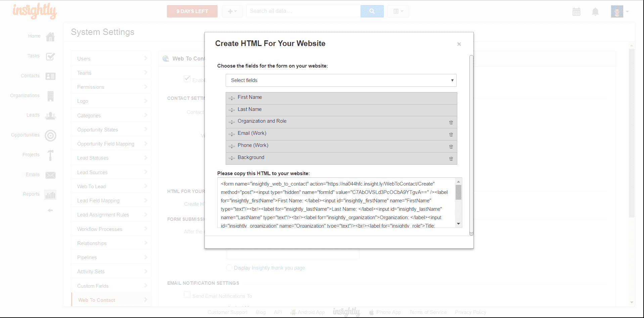
Task: Click inside the HTML code textarea
Action: pos(336,203)
